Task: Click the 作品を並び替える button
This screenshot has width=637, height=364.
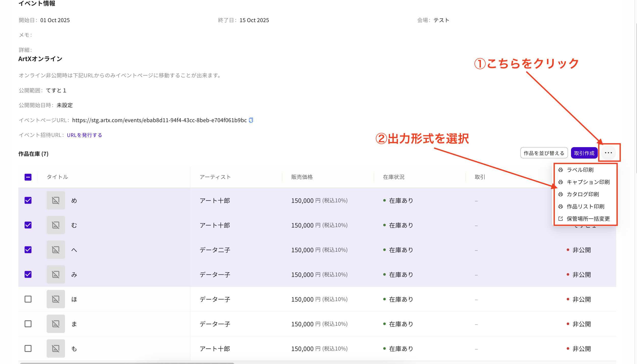Action: pos(544,153)
